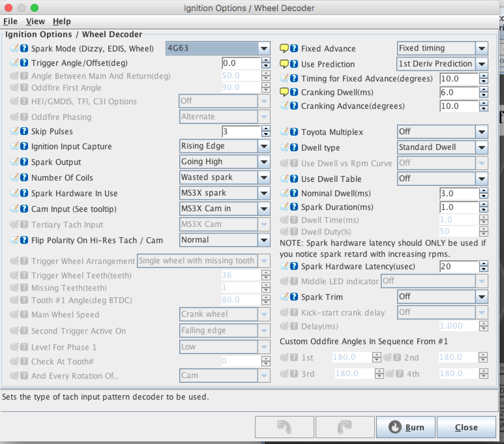Increase Nominal Dwell with up stepper arrow
Image resolution: width=504 pixels, height=444 pixels.
click(x=484, y=191)
